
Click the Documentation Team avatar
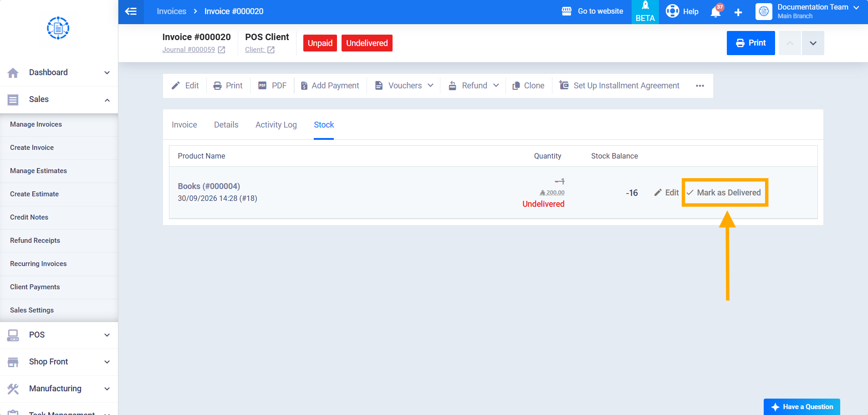764,11
